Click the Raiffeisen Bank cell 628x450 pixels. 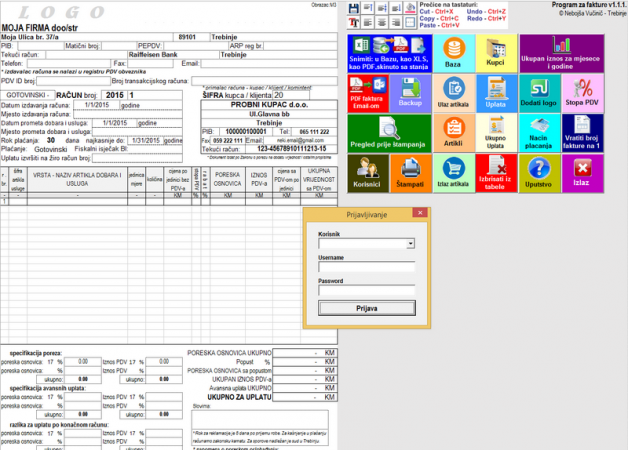coord(173,54)
